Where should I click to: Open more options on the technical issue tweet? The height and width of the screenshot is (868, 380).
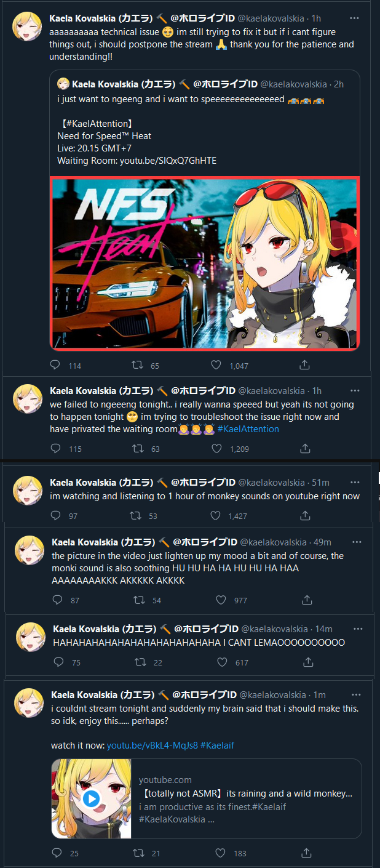point(355,18)
